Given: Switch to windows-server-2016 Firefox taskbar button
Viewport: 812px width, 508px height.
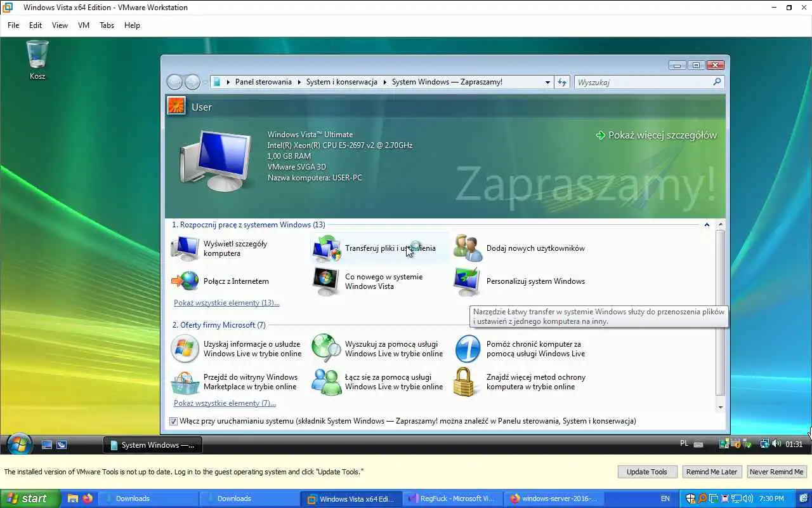Looking at the screenshot, I should [x=553, y=498].
